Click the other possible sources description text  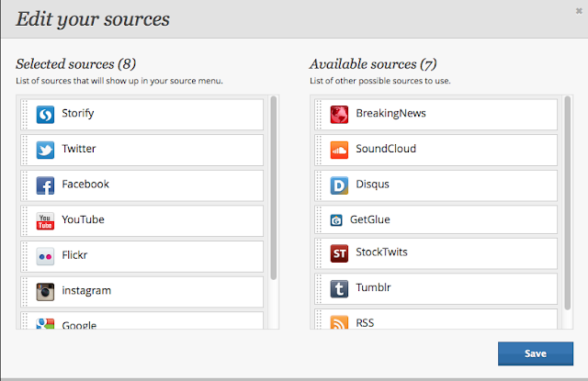click(380, 81)
